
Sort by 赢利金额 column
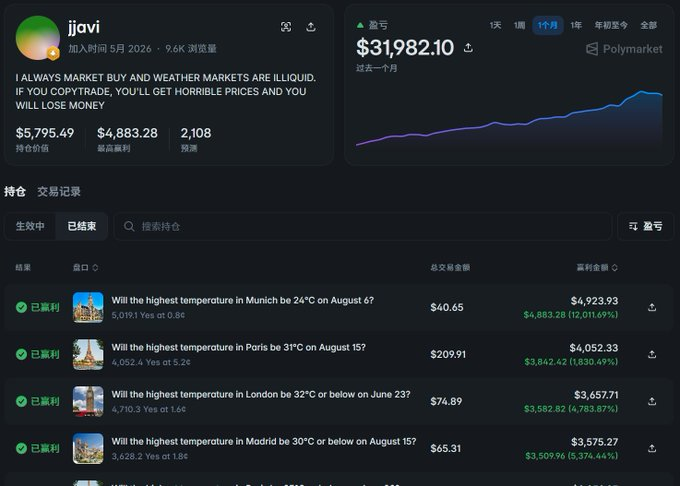tap(597, 267)
